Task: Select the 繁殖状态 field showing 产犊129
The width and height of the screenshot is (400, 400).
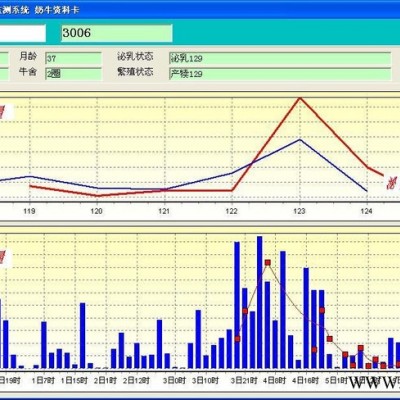Action: coord(280,74)
